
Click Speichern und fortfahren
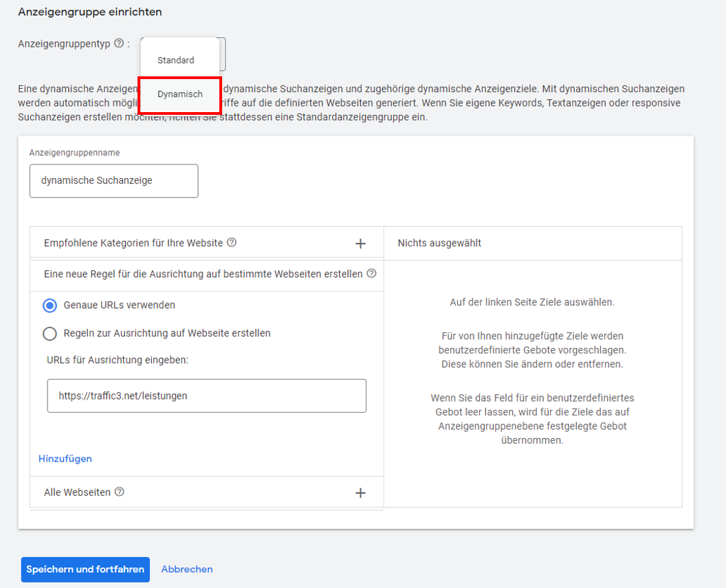click(85, 569)
